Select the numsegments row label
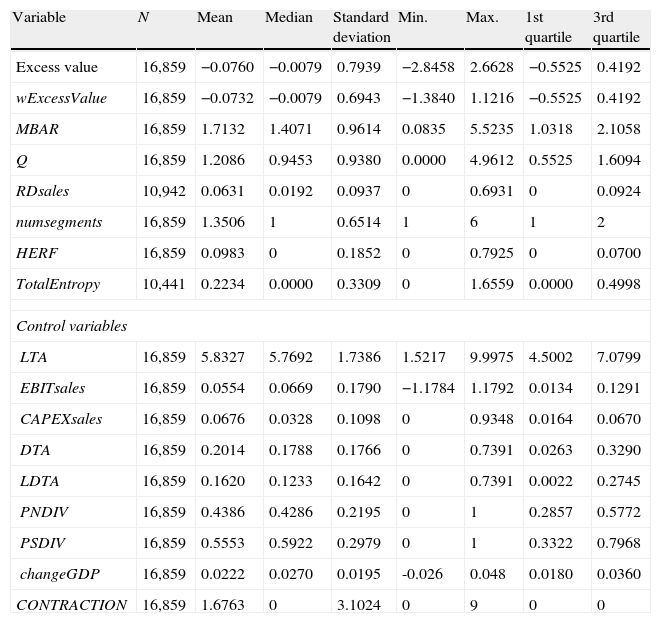Image resolution: width=661 pixels, height=623 pixels. click(58, 223)
